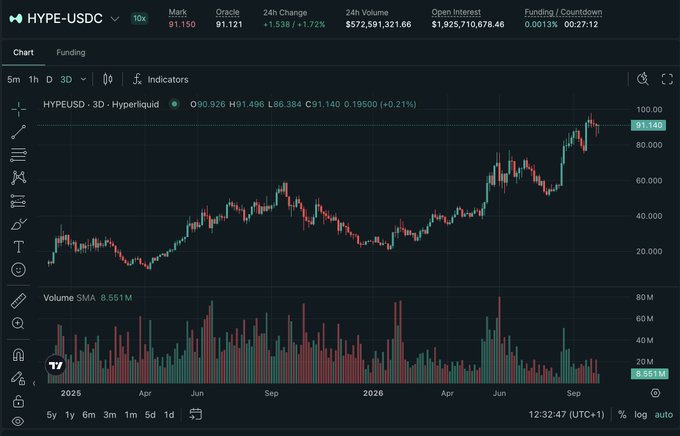Enter fullscreen chart mode
Screen dimensions: 680x436
(667, 79)
